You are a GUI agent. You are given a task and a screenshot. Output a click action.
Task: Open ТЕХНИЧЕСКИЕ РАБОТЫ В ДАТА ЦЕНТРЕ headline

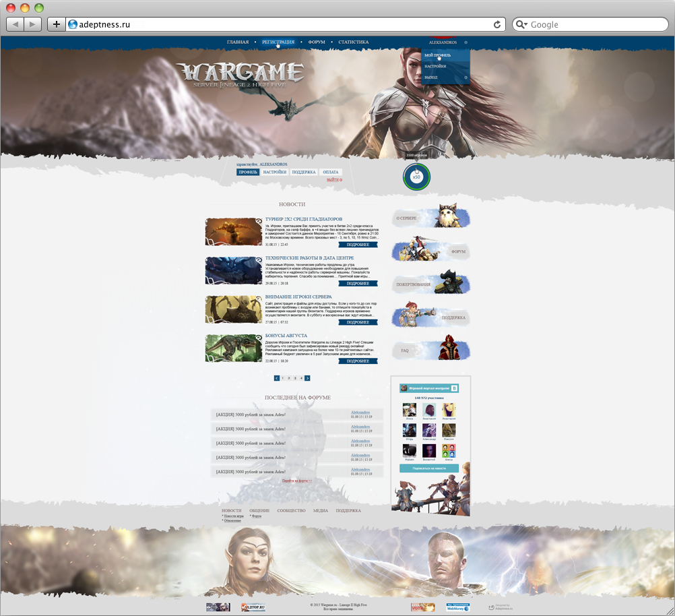coord(309,257)
